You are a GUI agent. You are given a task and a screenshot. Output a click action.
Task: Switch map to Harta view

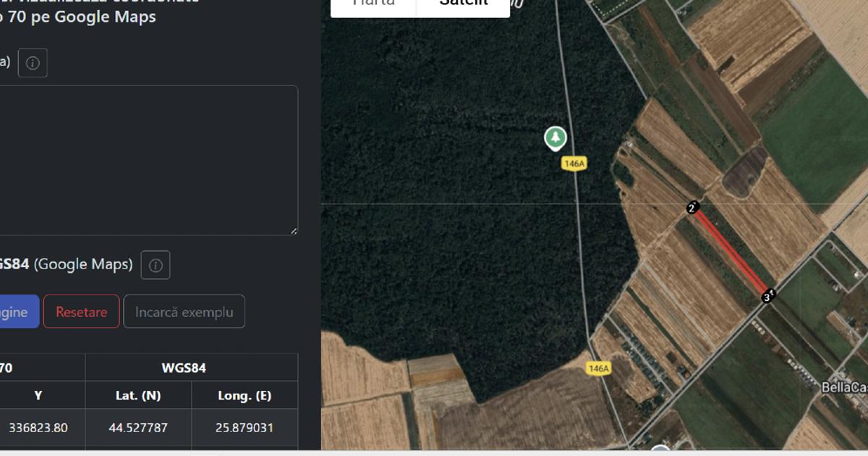(x=374, y=4)
